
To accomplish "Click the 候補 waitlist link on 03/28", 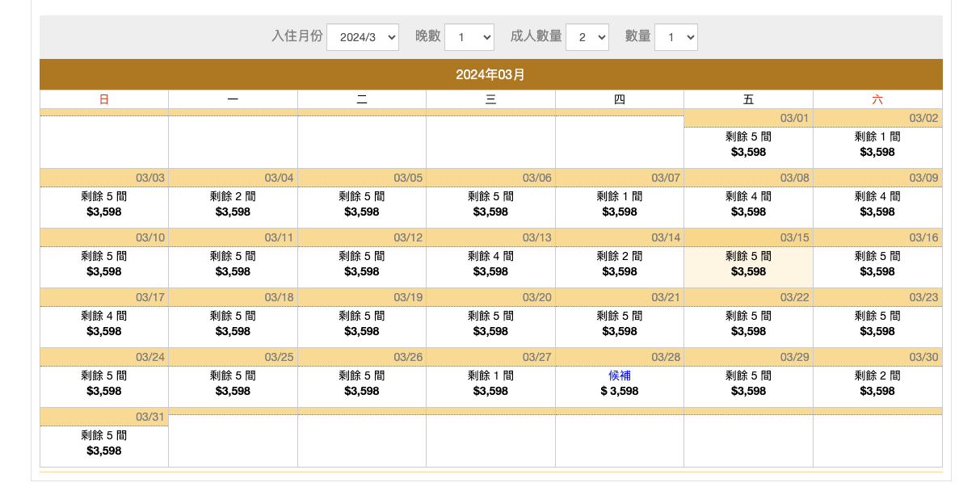I will [620, 375].
